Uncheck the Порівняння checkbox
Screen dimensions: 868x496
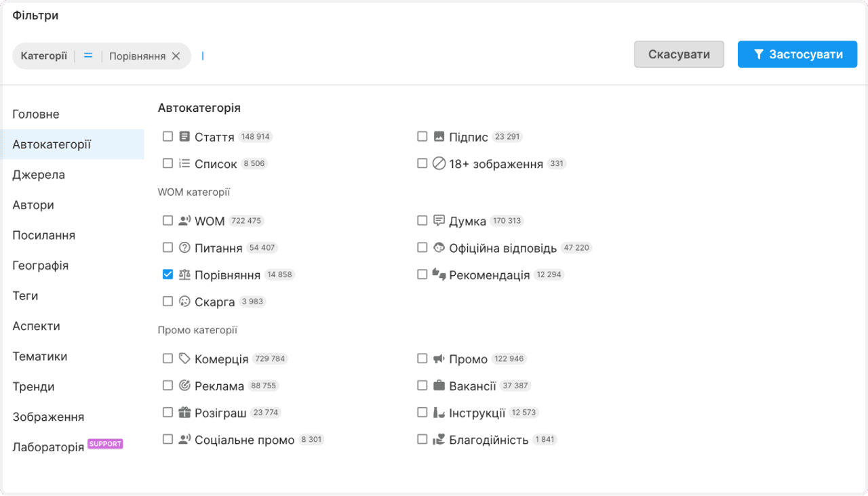[x=168, y=275]
